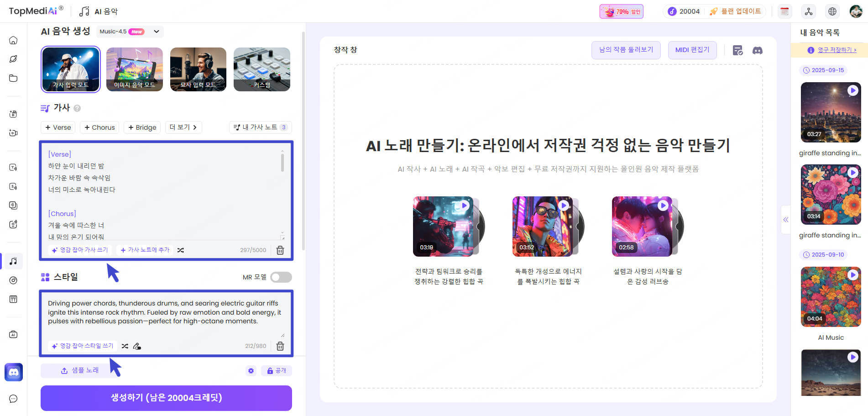Play the 03:19 hip-hop sample track
Screen dimensions: 868x416
point(464,205)
